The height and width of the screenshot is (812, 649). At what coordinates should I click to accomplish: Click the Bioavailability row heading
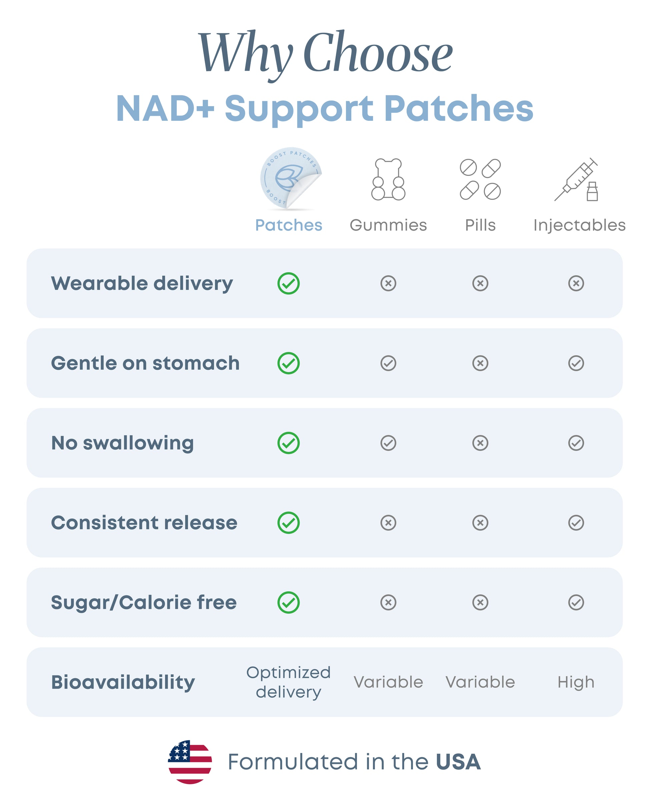[x=123, y=682]
